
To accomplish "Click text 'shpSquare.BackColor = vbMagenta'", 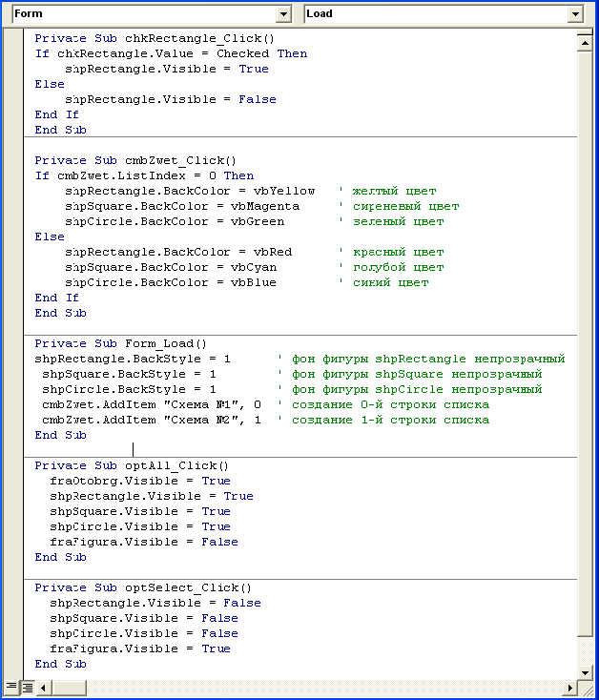I will (182, 206).
